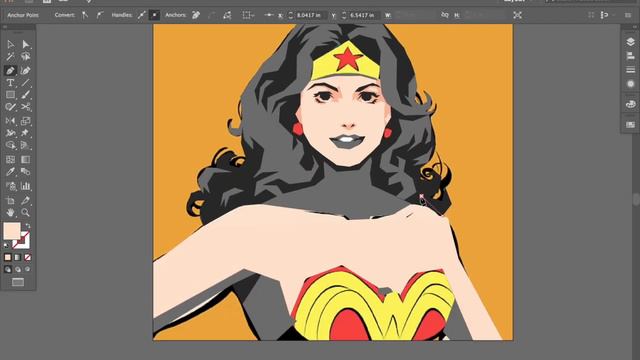The height and width of the screenshot is (360, 640).
Task: Select the Symbol Sprayer tool
Action: [x=10, y=186]
